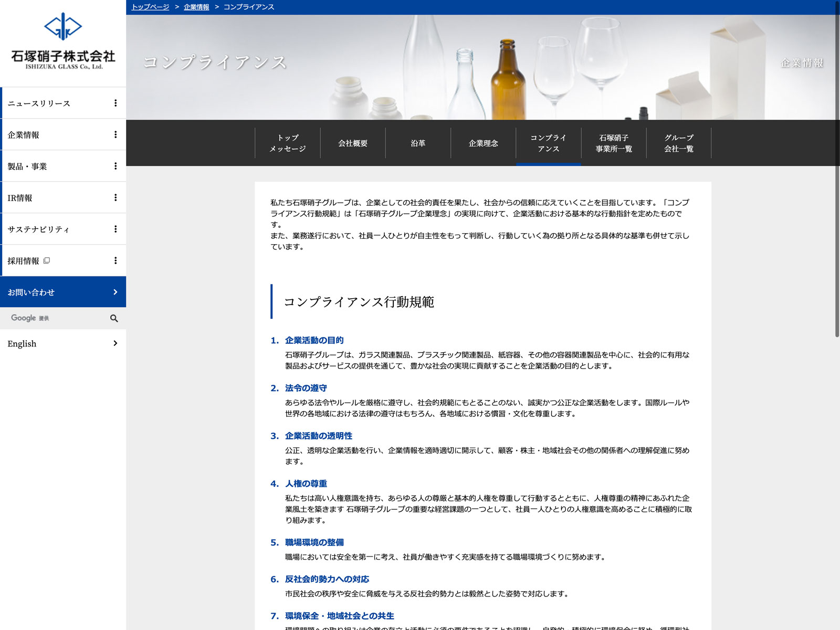
Task: Click the search magnifier icon
Action: click(x=114, y=318)
